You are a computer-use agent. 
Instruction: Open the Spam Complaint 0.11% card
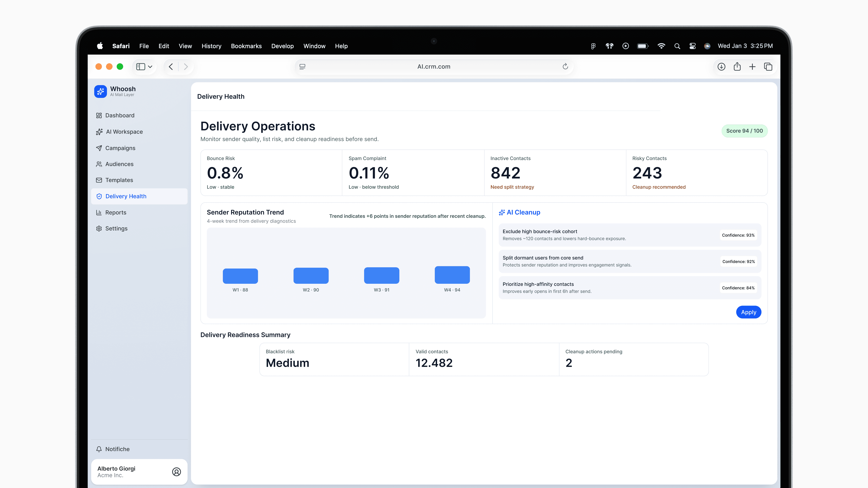413,173
